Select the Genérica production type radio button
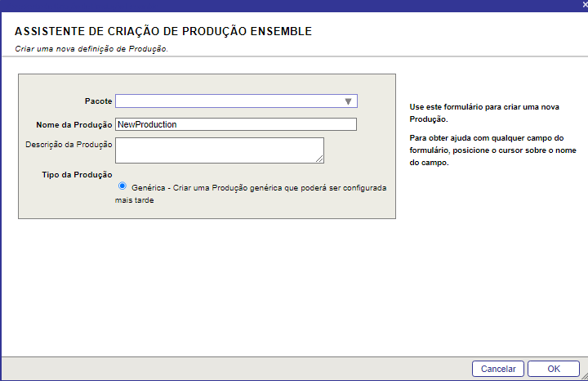Viewport: 588px width, 381px height. (122, 186)
